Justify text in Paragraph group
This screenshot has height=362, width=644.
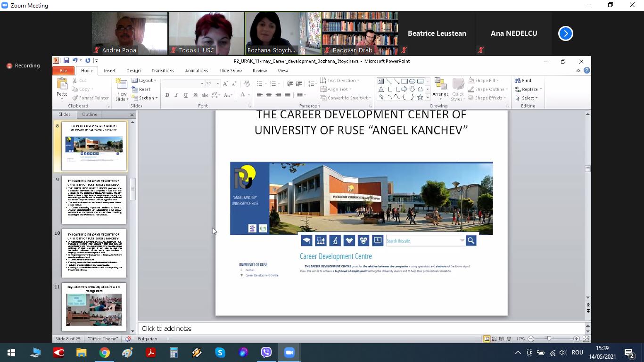pos(288,95)
